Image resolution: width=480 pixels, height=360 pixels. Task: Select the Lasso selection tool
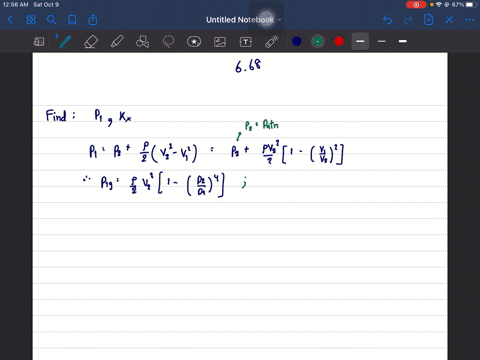(168, 42)
